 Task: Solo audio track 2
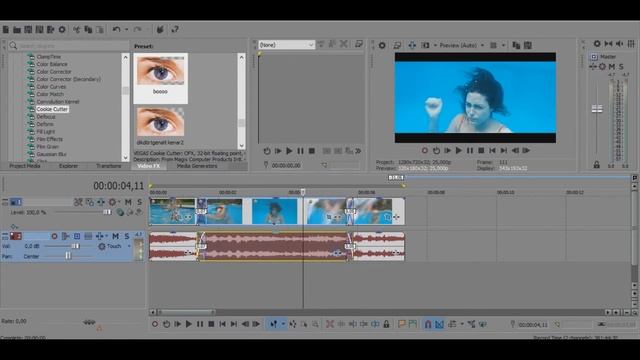pyautogui.click(x=127, y=236)
